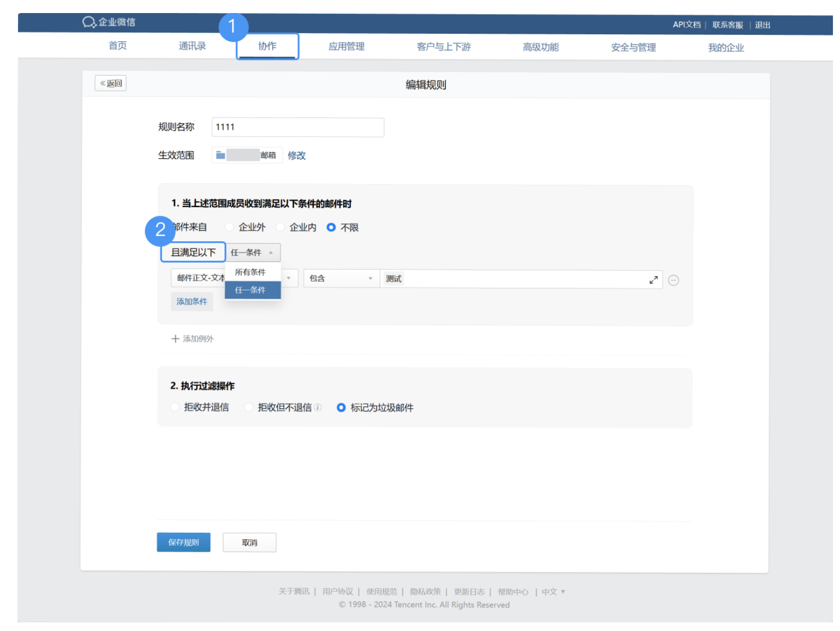
Task: Click the plus icon beside 添加例外
Action: pos(175,339)
